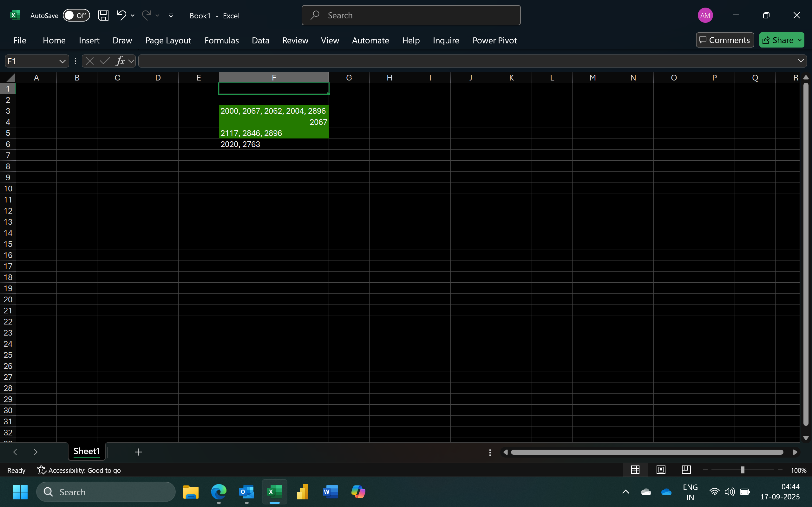Select Normal view in status bar
Image resolution: width=812 pixels, height=507 pixels.
pyautogui.click(x=635, y=470)
